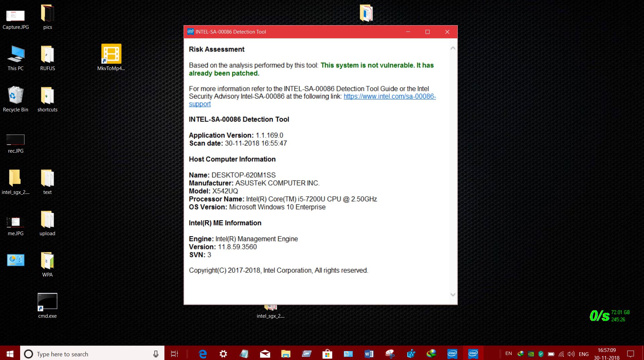Click the Task View taskbar icon
Image resolution: width=644 pixels, height=360 pixels.
(175, 354)
